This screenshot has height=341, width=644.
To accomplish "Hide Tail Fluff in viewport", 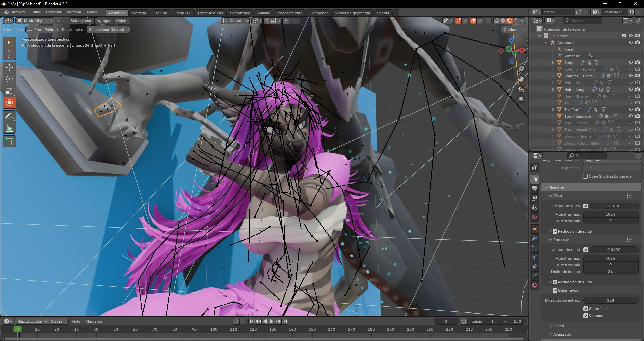I will 631,110.
